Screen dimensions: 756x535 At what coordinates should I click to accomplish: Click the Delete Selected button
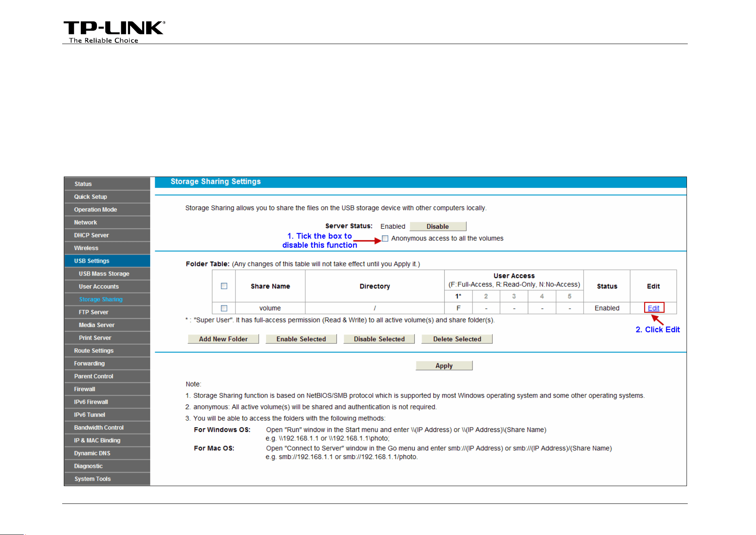457,339
